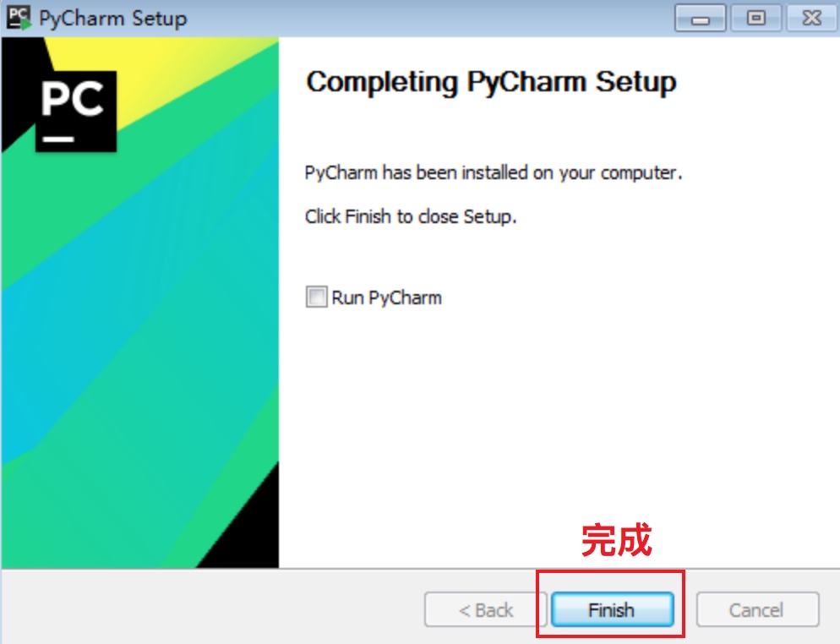Screen dimensions: 840x644
Task: Click the 'PyCharm has been installed' message
Action: pos(493,173)
